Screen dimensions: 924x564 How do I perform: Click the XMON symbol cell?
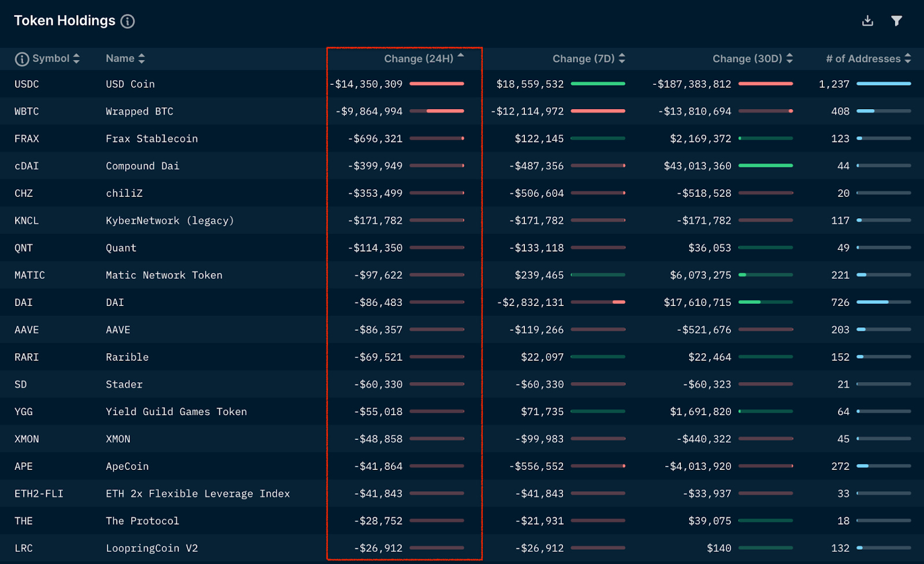(x=27, y=439)
